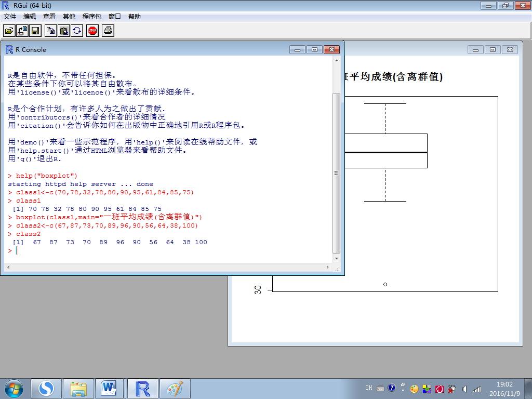Click the power plug tray icon
The width and height of the screenshot is (532, 399).
(451, 389)
